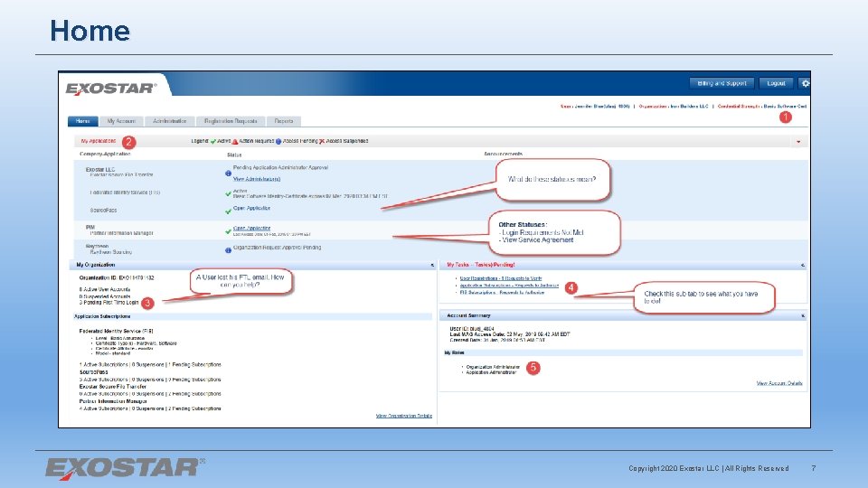Click the green check beside Federated Identity Service
The image size is (868, 488).
(228, 194)
